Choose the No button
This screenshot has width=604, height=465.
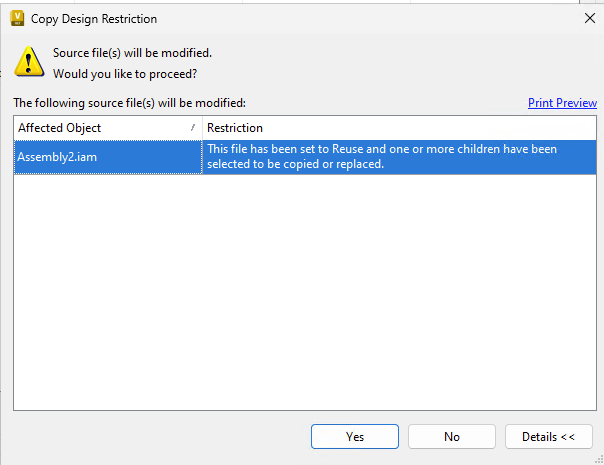pyautogui.click(x=452, y=437)
